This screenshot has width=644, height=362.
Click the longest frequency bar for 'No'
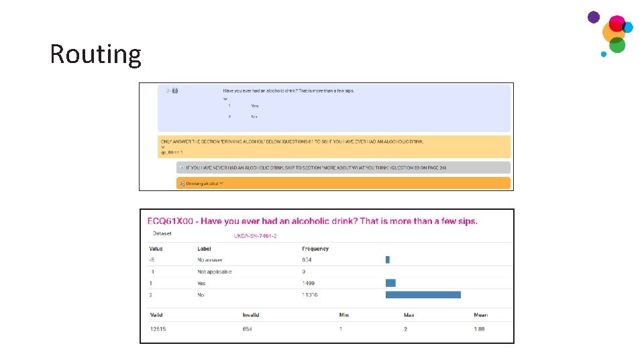point(423,295)
